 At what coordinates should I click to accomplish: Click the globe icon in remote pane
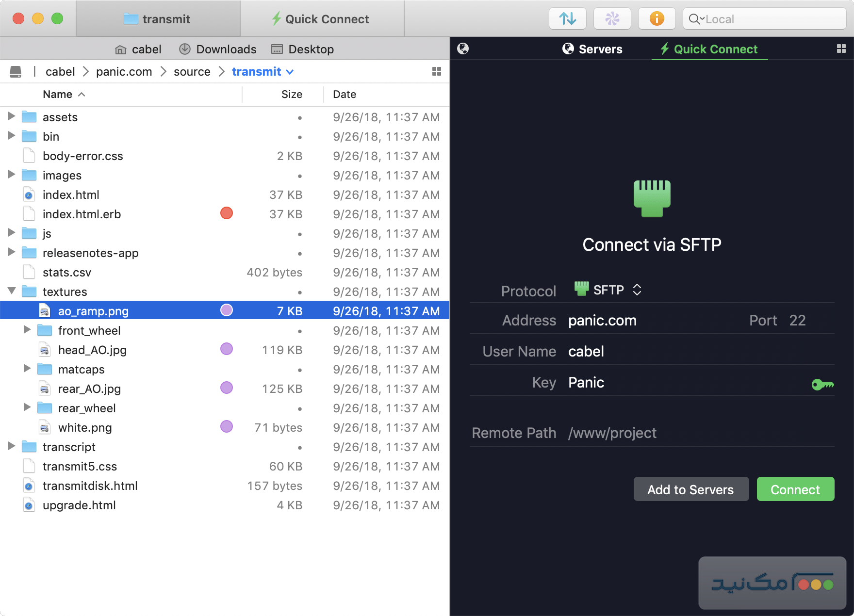(463, 49)
